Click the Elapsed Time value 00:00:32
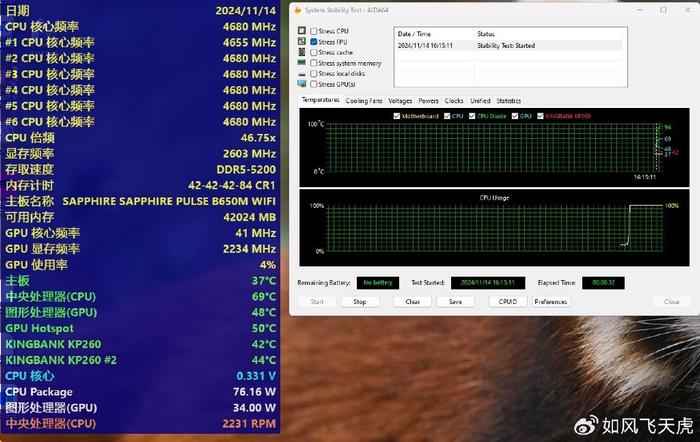 coord(603,283)
